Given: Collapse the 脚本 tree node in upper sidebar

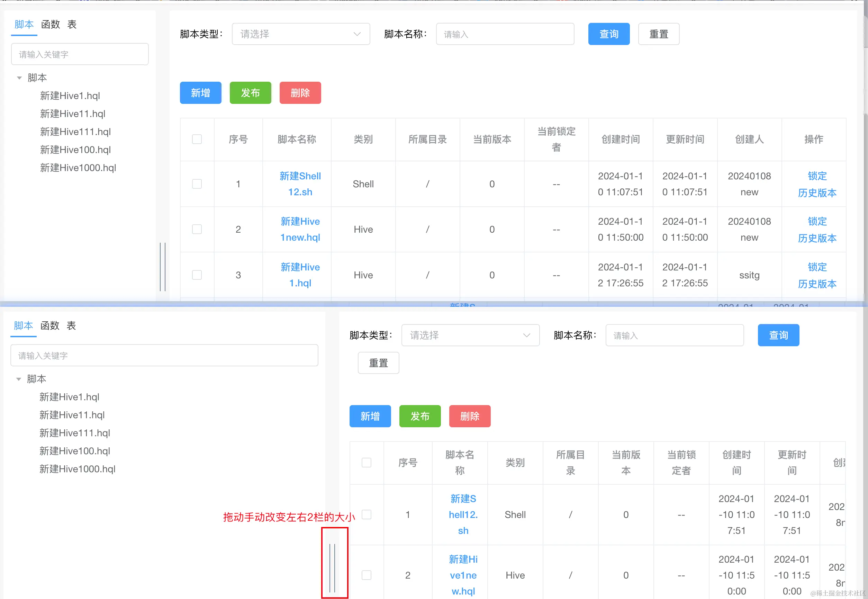Looking at the screenshot, I should (x=19, y=78).
